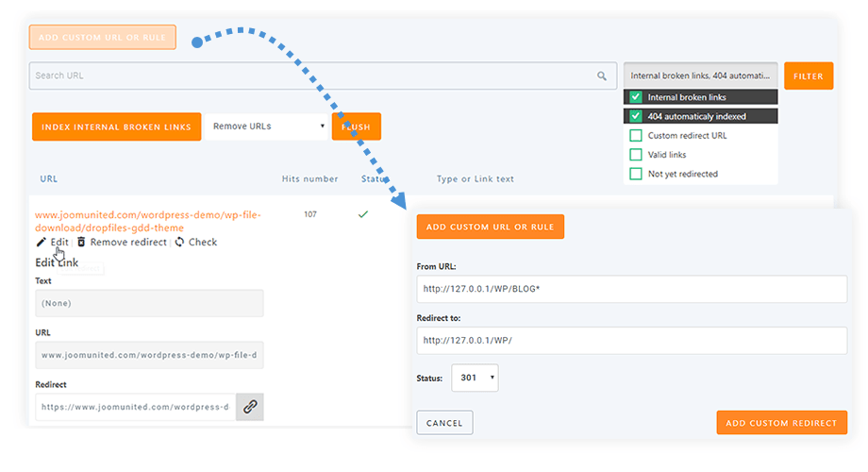Click the pencil Edit icon
The image size is (868, 472).
[41, 243]
